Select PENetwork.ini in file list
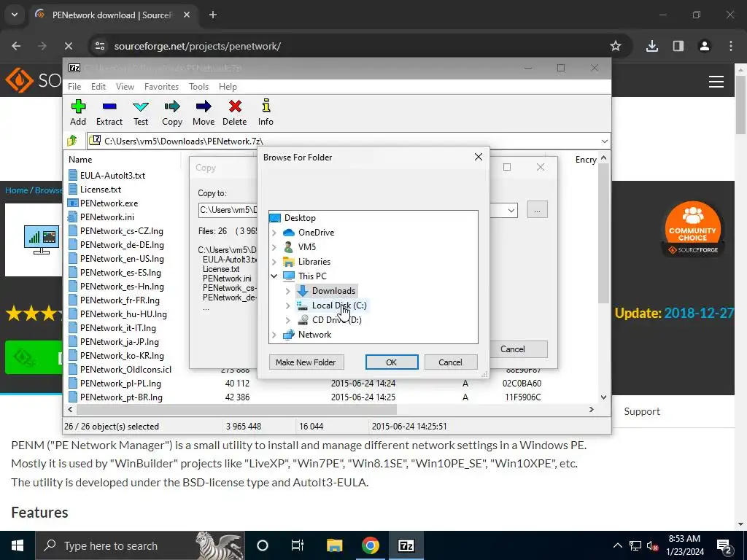 [x=101, y=217]
